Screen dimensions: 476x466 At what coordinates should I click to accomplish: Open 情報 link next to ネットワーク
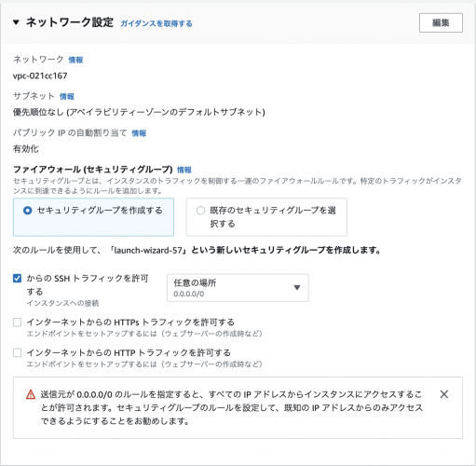point(75,60)
